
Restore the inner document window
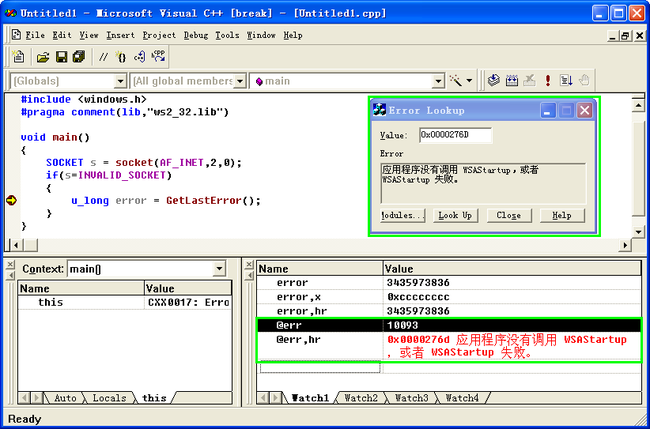[626, 36]
